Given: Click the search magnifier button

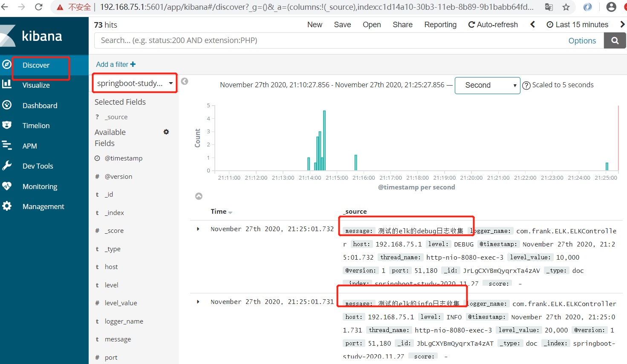Looking at the screenshot, I should click(x=615, y=40).
